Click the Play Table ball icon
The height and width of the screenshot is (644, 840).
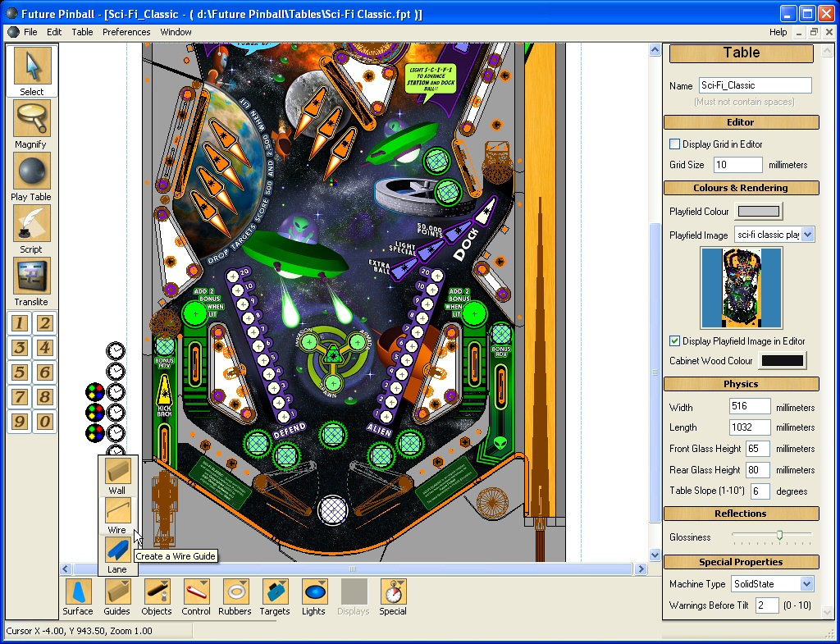tap(32, 171)
